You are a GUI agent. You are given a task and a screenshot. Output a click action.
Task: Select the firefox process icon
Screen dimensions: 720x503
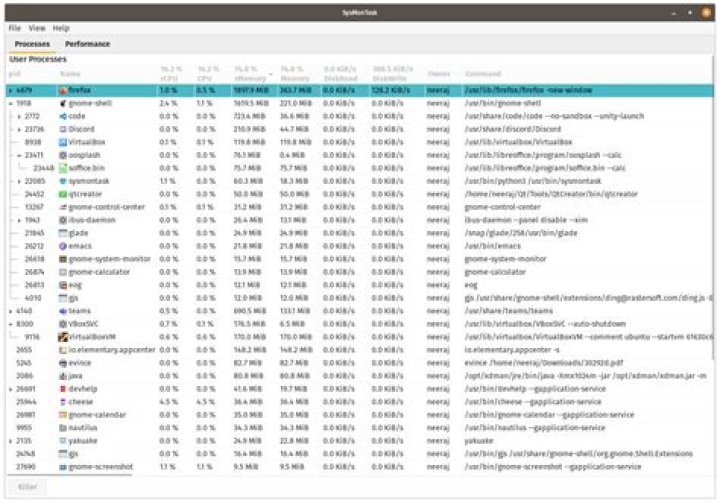(63, 90)
